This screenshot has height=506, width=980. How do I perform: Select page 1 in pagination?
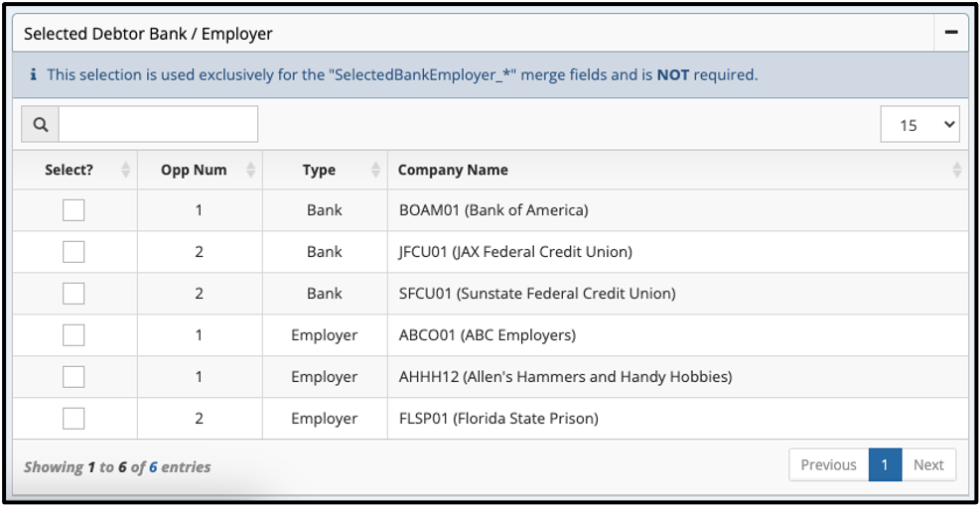(x=885, y=465)
